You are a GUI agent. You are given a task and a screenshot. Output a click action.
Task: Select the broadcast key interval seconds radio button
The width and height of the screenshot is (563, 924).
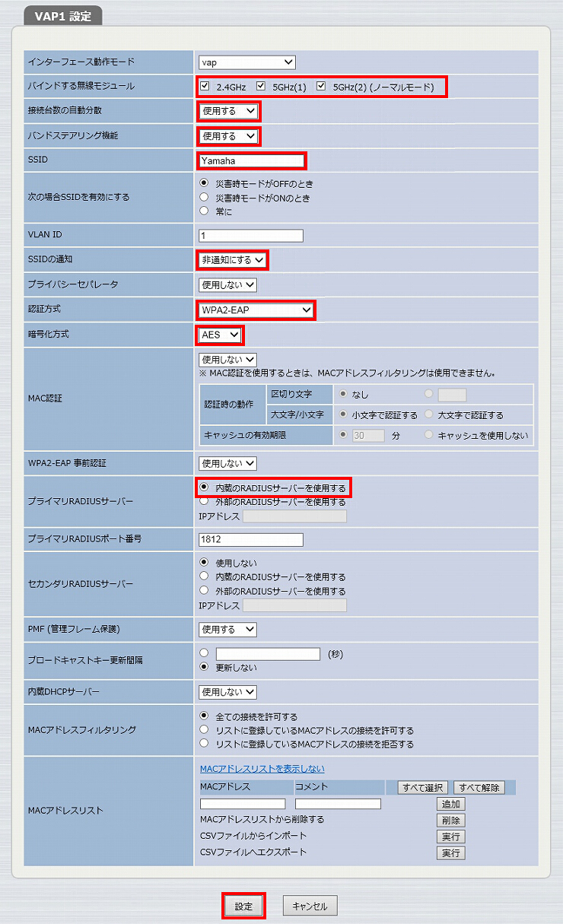point(204,653)
